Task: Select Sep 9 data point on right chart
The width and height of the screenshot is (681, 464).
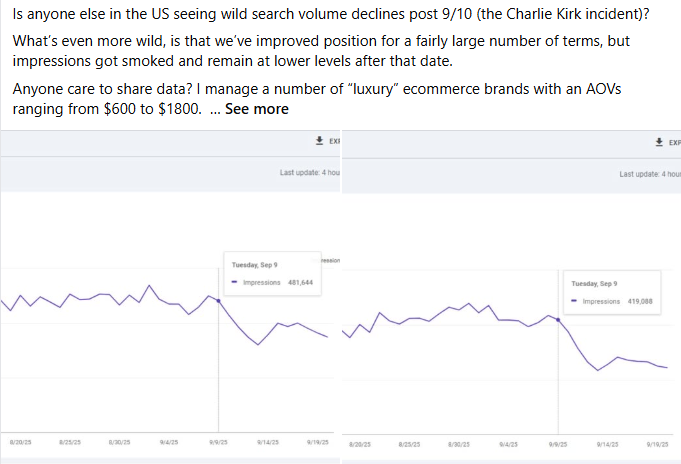Action: pyautogui.click(x=557, y=318)
